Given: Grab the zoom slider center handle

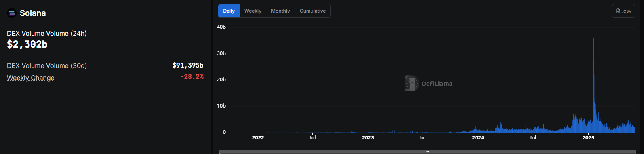Looking at the screenshot, I should point(427,152).
